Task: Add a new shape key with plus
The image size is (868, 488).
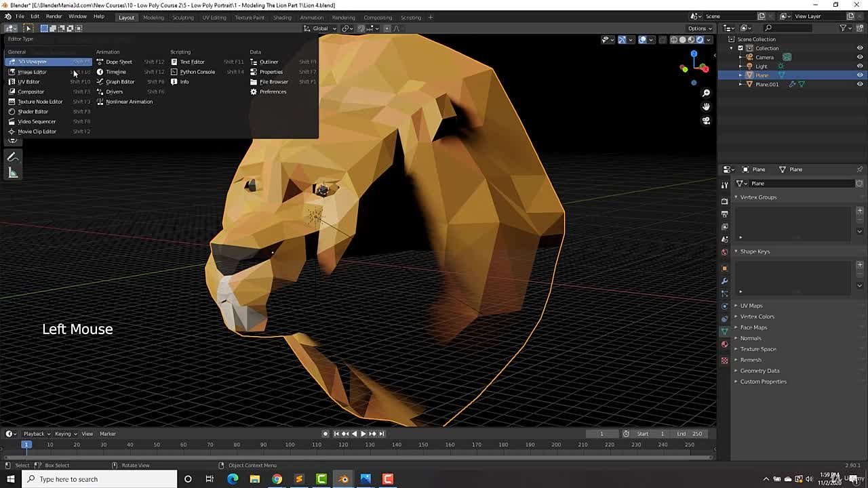Action: click(860, 264)
